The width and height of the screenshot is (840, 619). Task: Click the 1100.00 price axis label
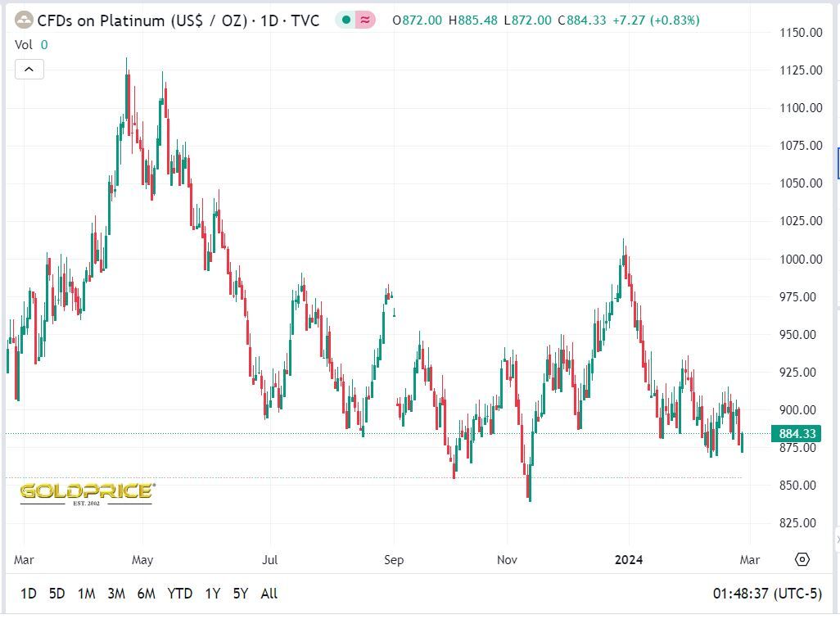point(801,108)
